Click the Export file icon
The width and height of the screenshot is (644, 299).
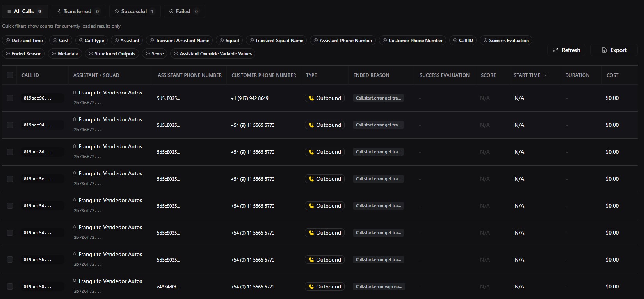[x=604, y=50]
